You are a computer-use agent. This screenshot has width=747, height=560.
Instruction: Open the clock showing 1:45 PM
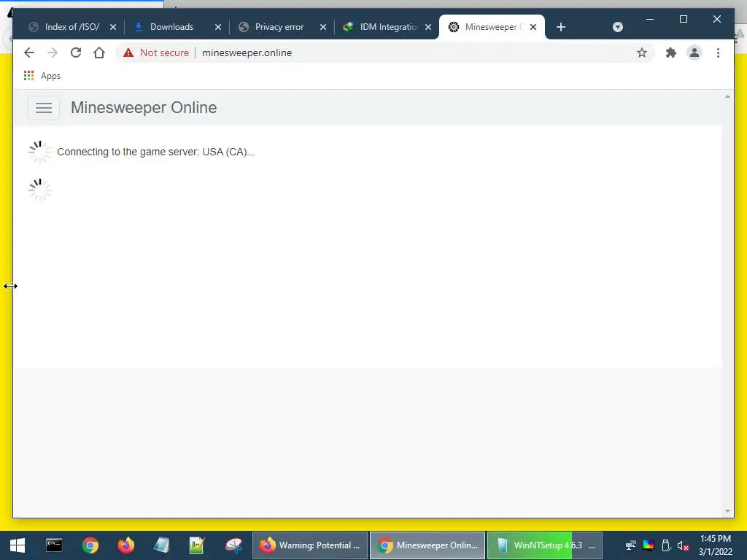716,545
